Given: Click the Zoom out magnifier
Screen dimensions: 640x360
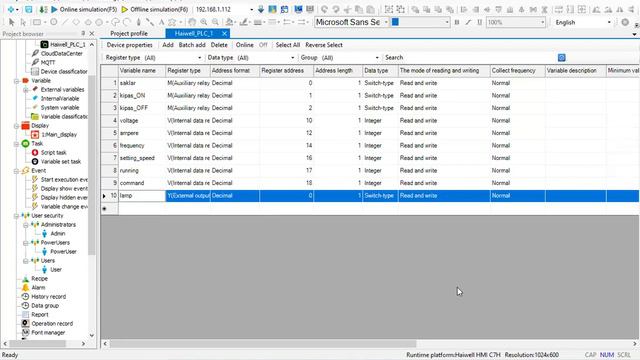Looking at the screenshot, I should tap(215, 22).
